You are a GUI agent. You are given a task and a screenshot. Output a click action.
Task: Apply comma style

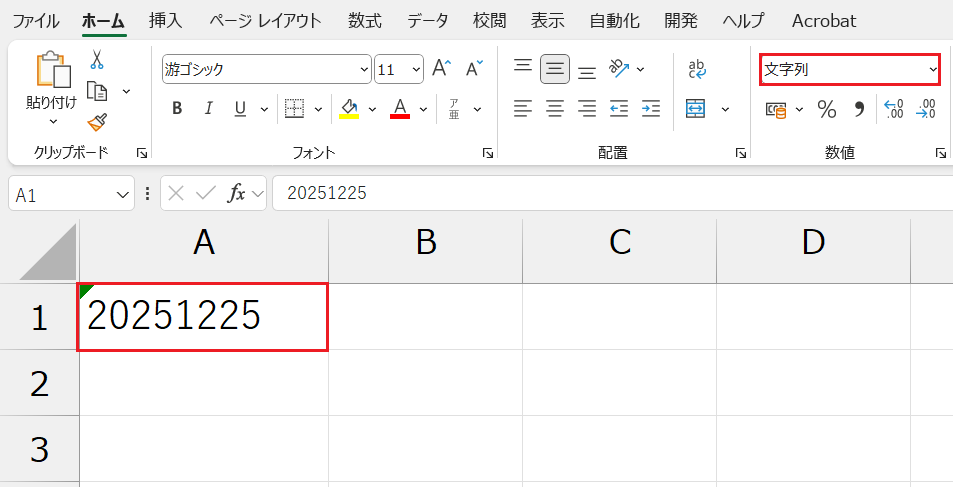click(x=859, y=109)
